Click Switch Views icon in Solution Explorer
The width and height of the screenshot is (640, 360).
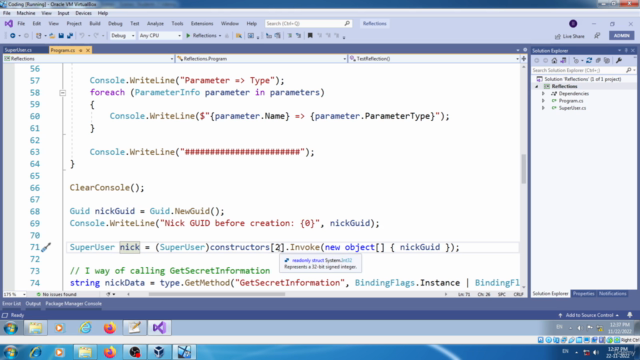point(563,61)
